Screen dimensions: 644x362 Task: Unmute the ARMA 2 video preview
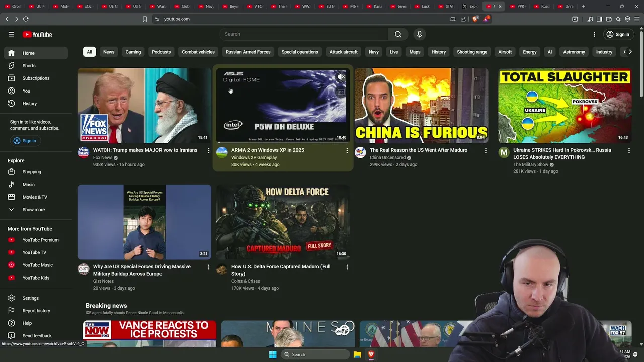pos(341,77)
